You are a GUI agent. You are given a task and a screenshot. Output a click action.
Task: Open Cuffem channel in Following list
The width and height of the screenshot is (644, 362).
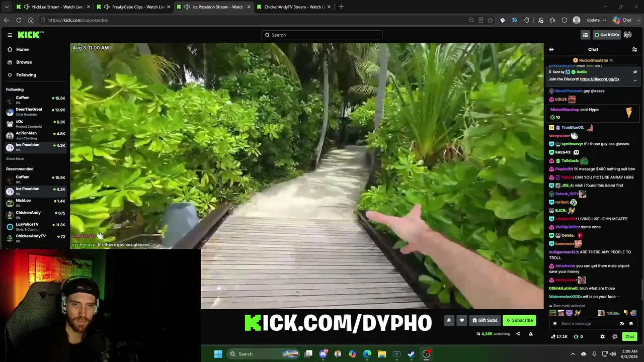pyautogui.click(x=35, y=100)
